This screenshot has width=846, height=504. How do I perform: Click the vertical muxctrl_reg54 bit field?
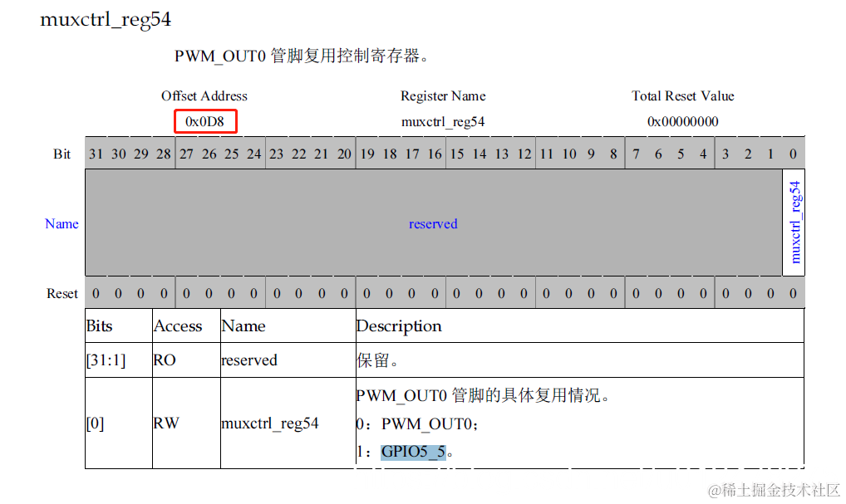794,222
